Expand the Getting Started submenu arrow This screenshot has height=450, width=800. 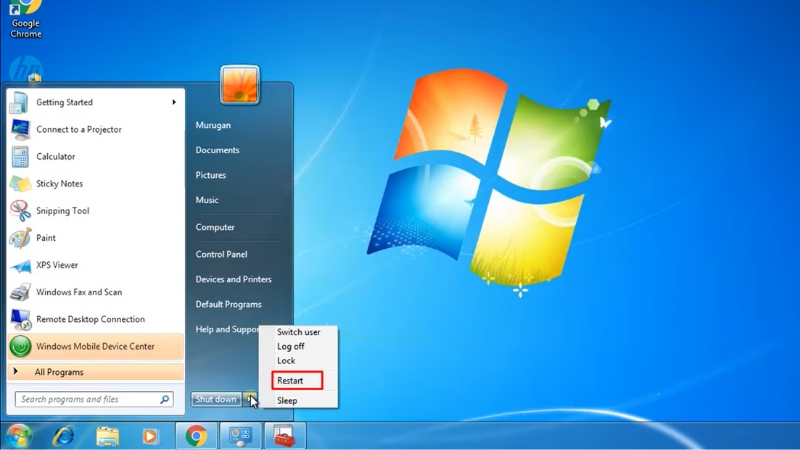[x=174, y=102]
